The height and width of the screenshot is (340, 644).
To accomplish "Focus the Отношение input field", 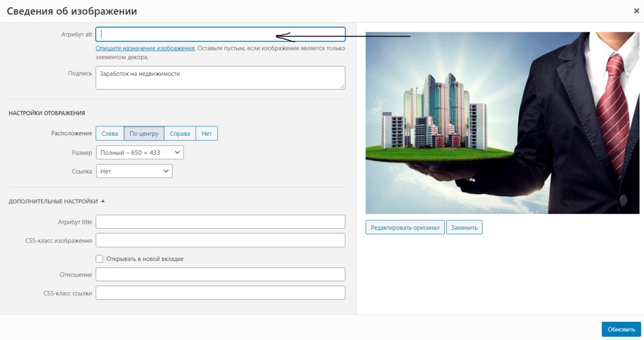I will click(x=220, y=275).
